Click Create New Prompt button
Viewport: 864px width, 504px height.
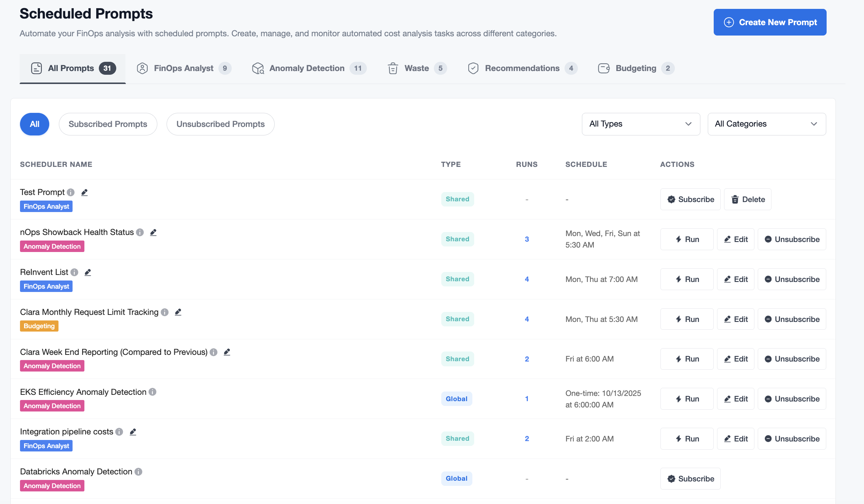770,22
